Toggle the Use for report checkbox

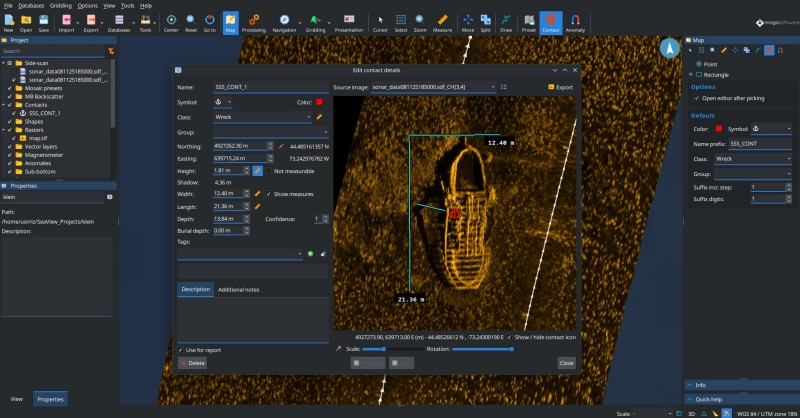point(181,350)
